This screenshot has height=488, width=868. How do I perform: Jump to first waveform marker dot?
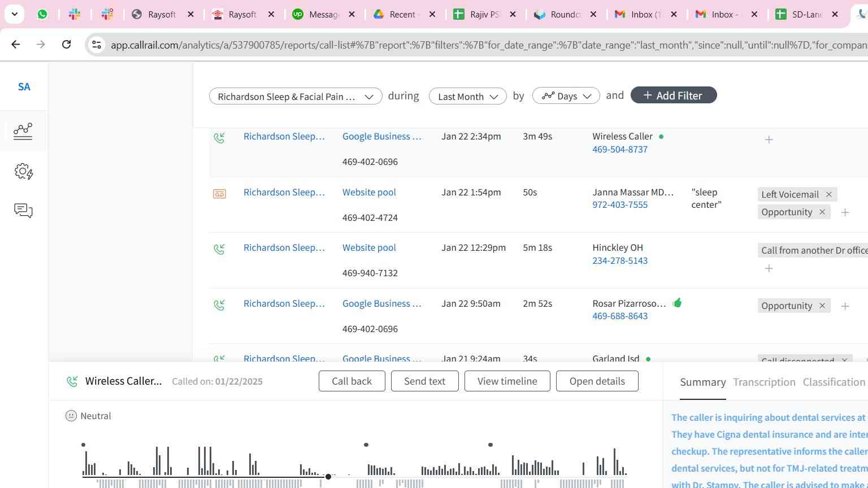tap(83, 445)
